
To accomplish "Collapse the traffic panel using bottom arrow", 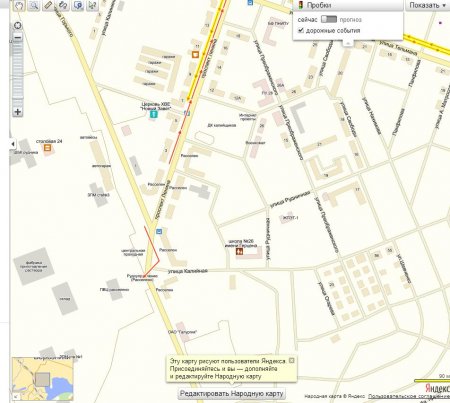I will [x=348, y=43].
